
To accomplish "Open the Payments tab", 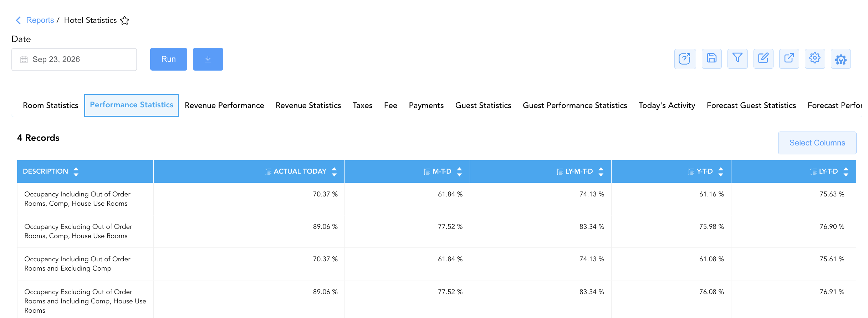I will (426, 106).
